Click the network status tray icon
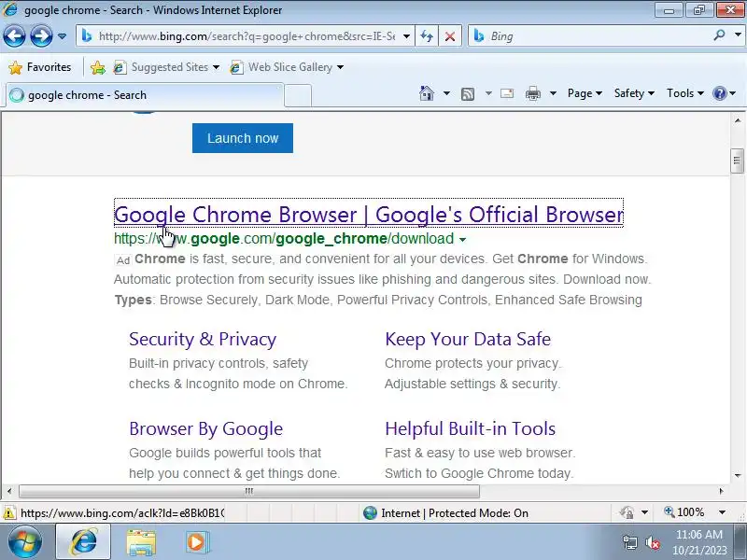Viewport: 747px width, 560px height. coord(630,542)
